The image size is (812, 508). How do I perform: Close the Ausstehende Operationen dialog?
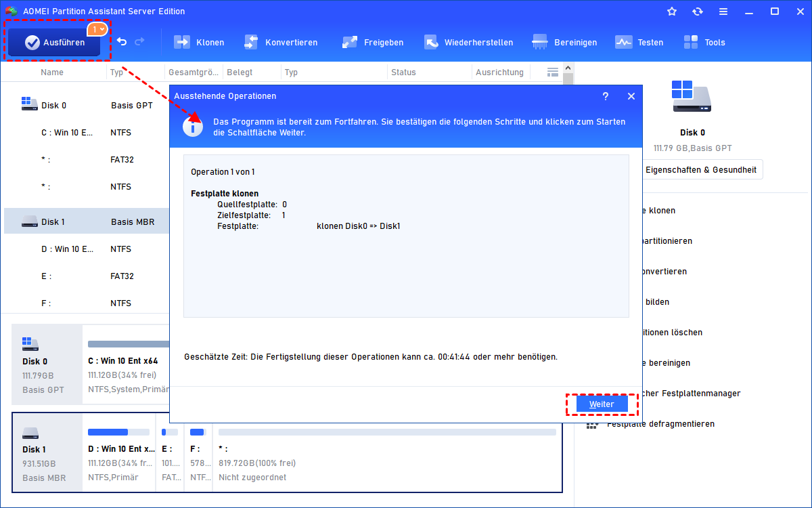click(x=631, y=96)
